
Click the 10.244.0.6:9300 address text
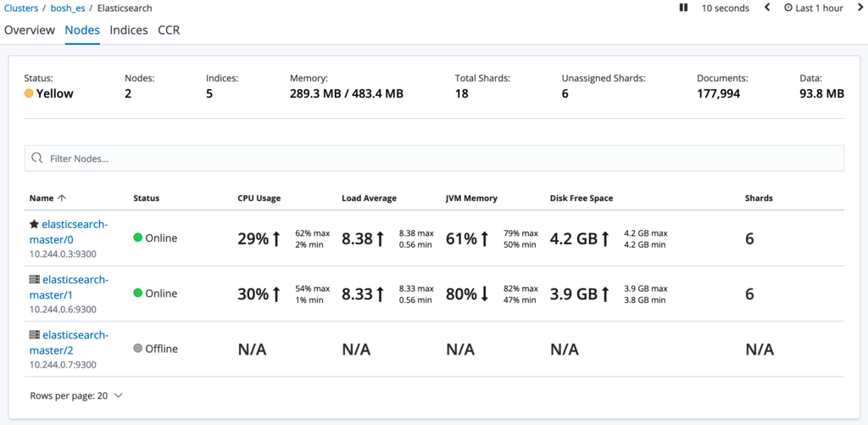click(63, 309)
